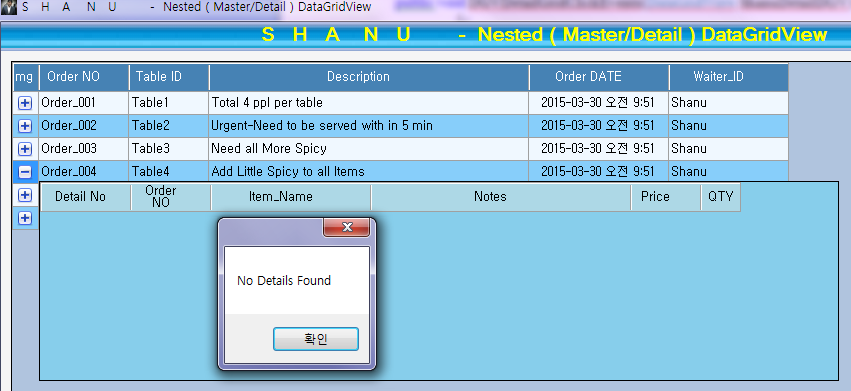The image size is (851, 391).
Task: Select 'Need all More Spicy' cell
Action: click(369, 149)
